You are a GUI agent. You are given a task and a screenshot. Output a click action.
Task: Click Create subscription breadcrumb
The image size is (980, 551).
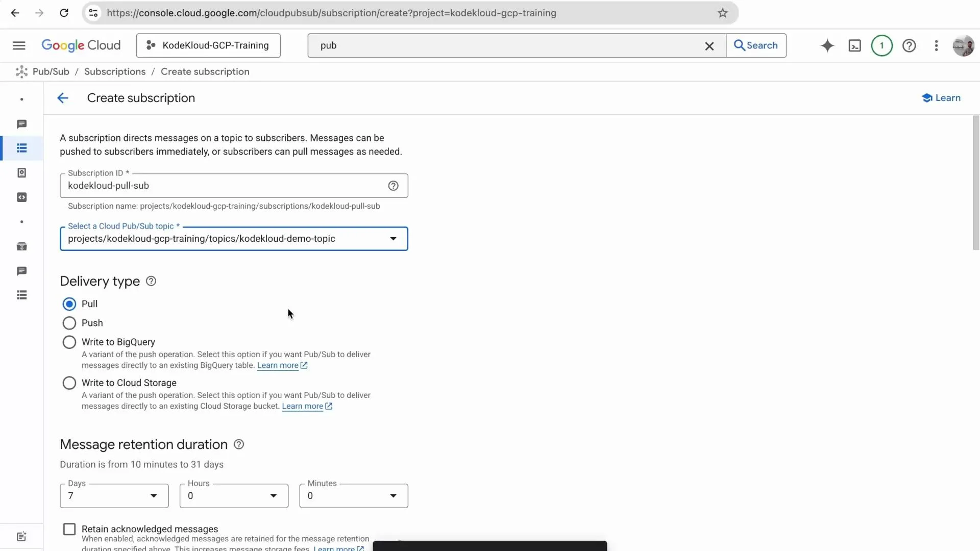point(205,72)
